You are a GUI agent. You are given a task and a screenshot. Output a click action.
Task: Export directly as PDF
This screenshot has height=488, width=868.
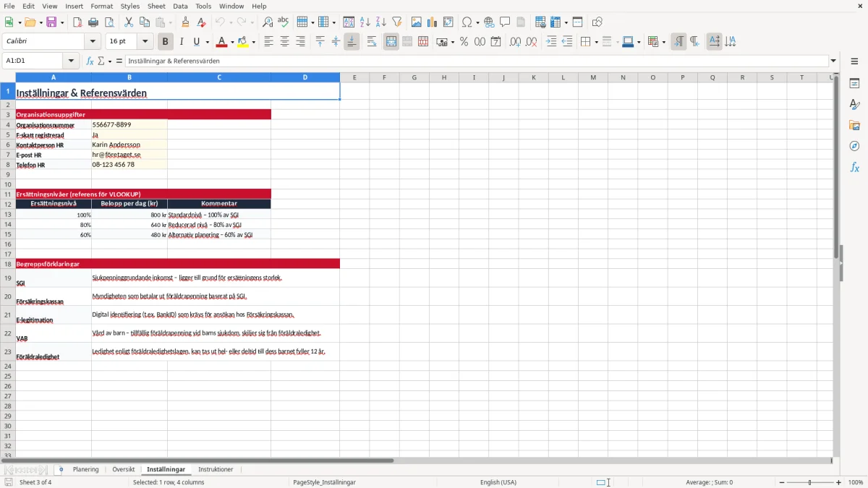pyautogui.click(x=77, y=22)
